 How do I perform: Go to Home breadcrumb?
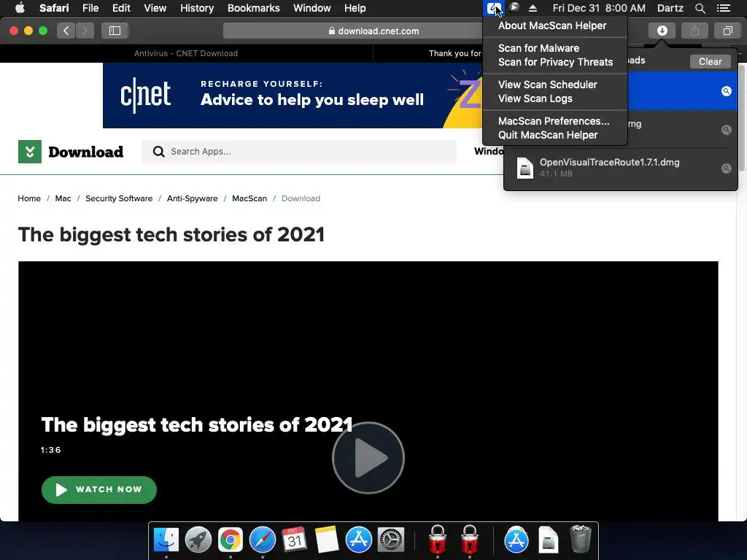point(29,198)
